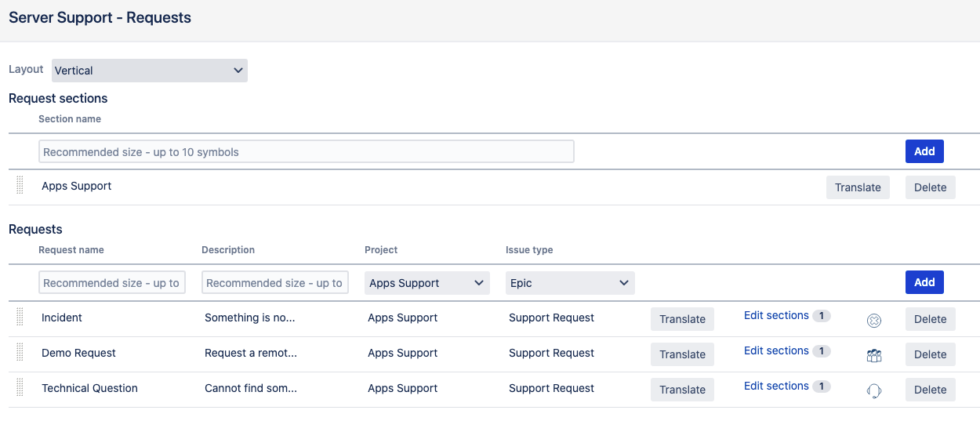Click the Incident request icon
This screenshot has height=421, width=980.
click(x=874, y=320)
